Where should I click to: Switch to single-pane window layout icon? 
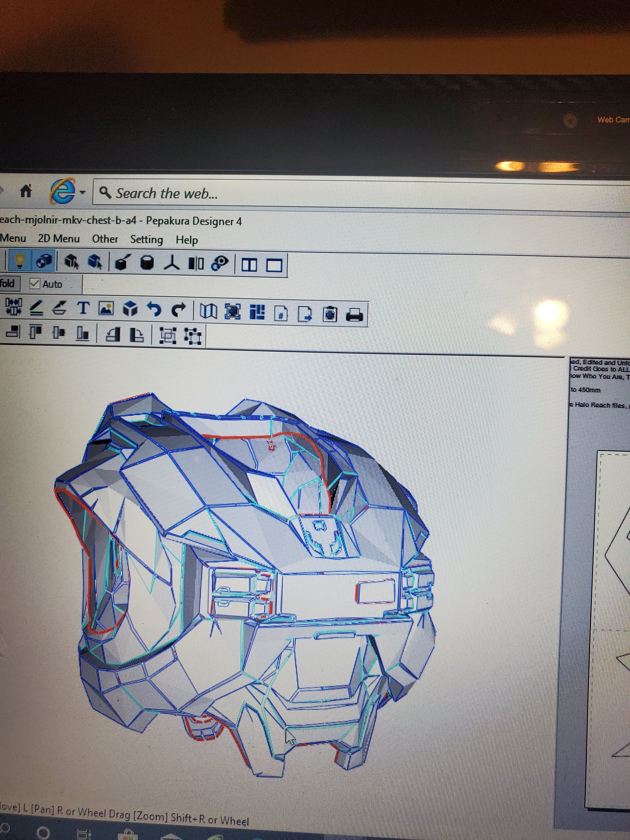point(274,265)
